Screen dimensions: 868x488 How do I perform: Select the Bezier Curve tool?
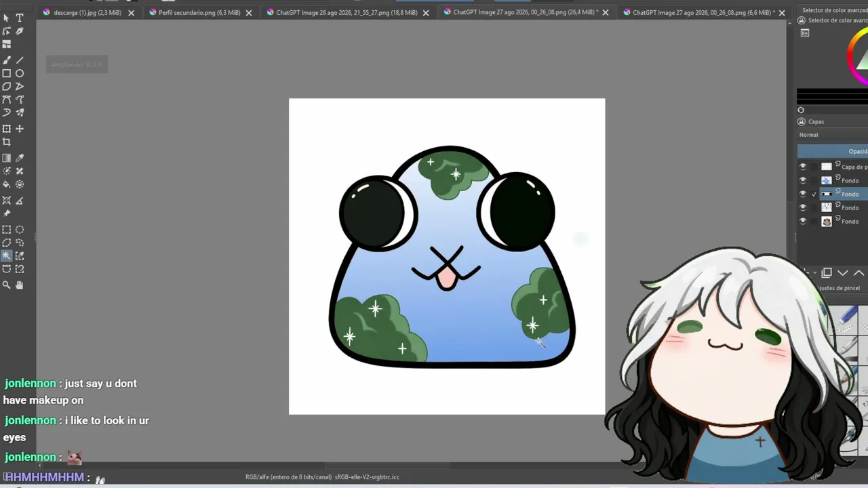click(x=7, y=100)
